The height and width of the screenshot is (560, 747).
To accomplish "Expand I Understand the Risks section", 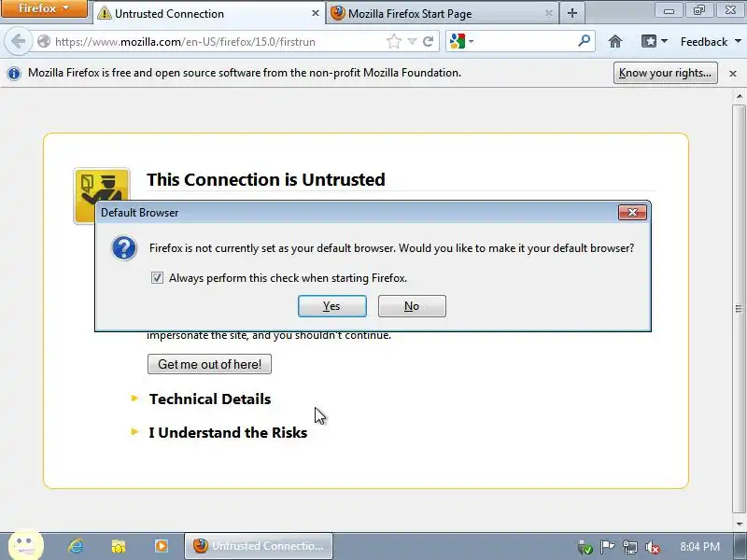I will point(219,432).
